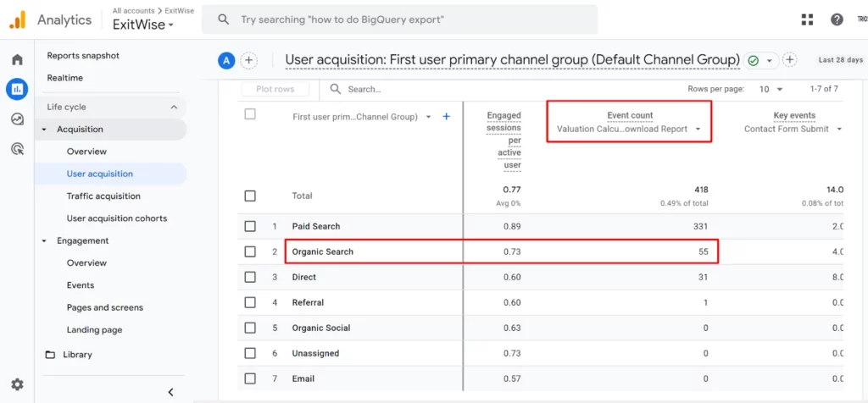Sort by the Key events column header
This screenshot has width=868, height=403.
tap(794, 115)
